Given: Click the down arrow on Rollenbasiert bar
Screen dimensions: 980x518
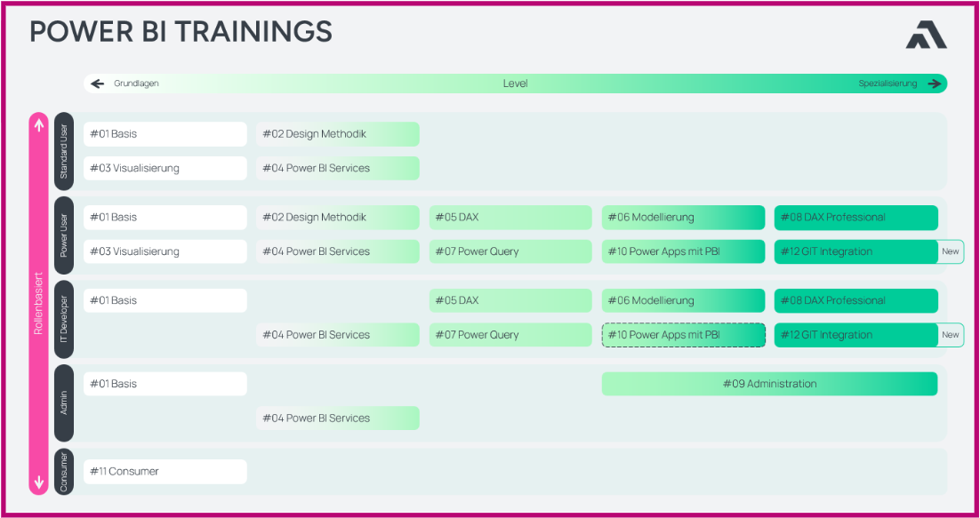Looking at the screenshot, I should (39, 482).
